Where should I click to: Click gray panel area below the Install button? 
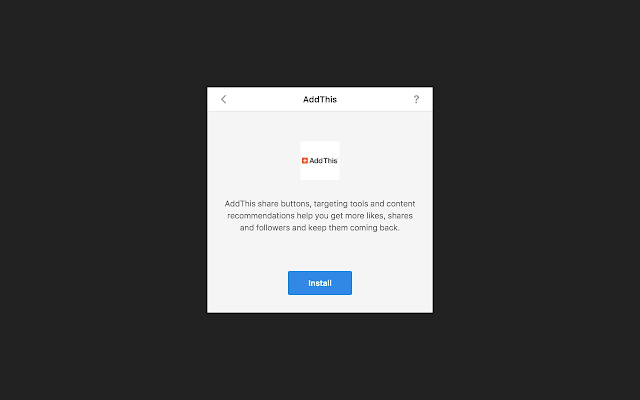coord(320,304)
